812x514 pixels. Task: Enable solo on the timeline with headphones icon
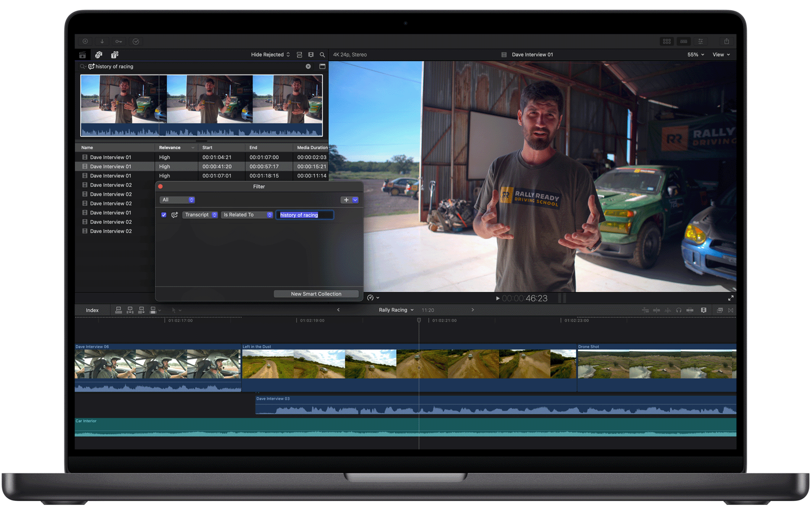pos(679,310)
